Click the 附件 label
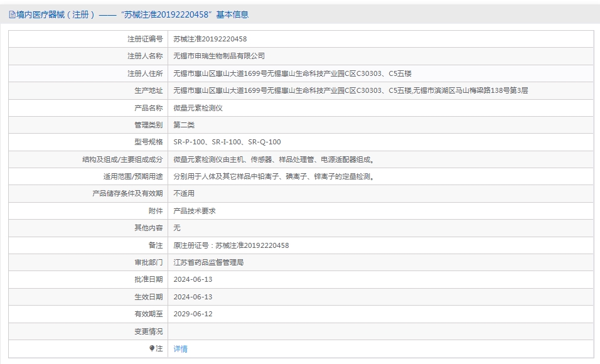Image resolution: width=600 pixels, height=364 pixels. click(x=156, y=211)
